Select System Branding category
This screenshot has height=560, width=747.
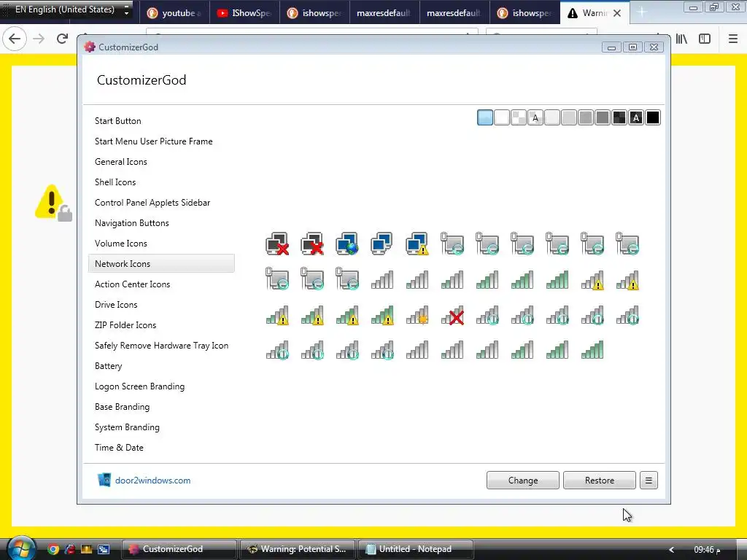pyautogui.click(x=127, y=427)
